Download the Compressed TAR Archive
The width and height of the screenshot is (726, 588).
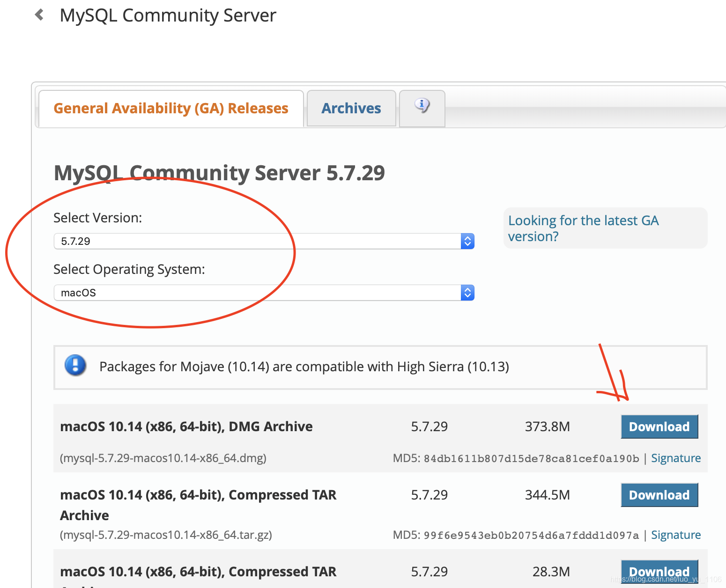tap(659, 495)
